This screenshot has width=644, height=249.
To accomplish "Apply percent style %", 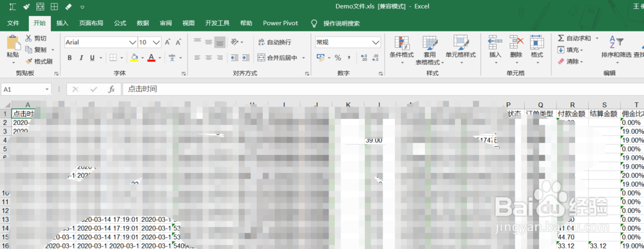I will (337, 58).
